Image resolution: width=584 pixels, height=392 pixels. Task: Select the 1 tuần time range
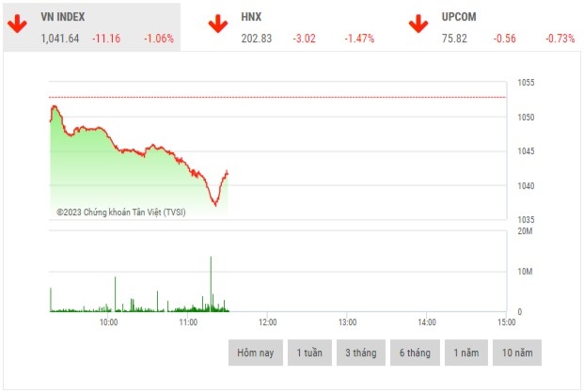pyautogui.click(x=309, y=353)
